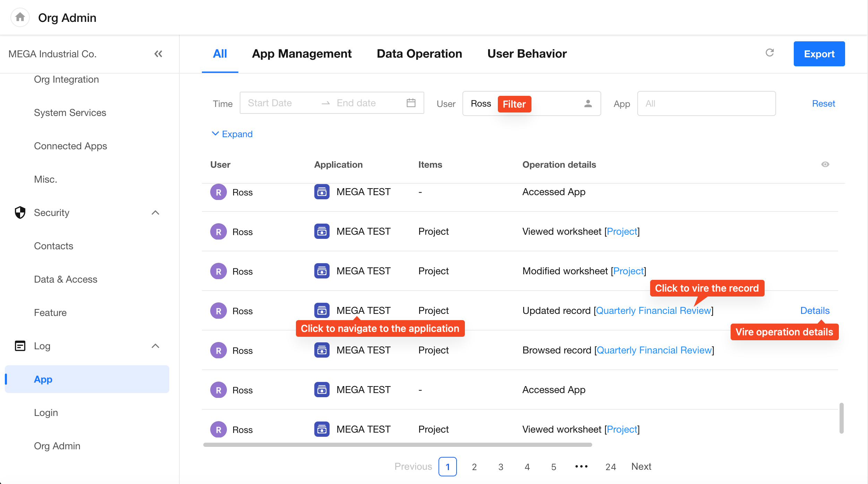Switch to the App Management tab
This screenshot has height=484, width=868.
point(301,54)
